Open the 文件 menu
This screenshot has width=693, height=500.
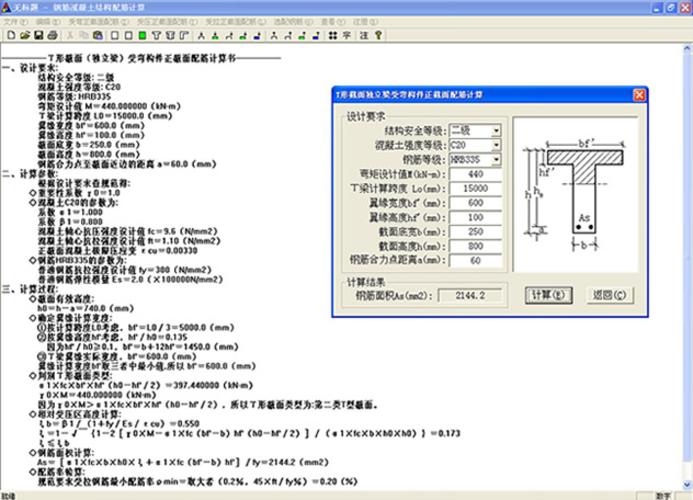pyautogui.click(x=15, y=22)
